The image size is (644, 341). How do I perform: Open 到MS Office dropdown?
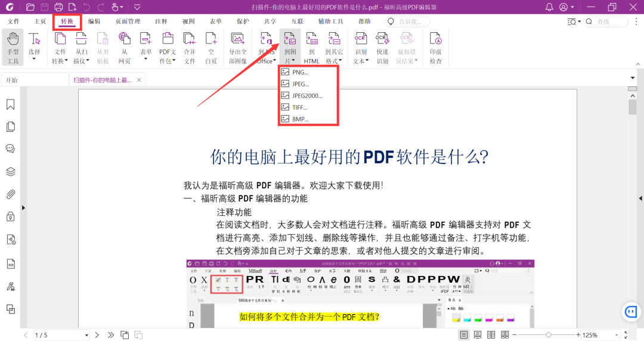coord(266,48)
